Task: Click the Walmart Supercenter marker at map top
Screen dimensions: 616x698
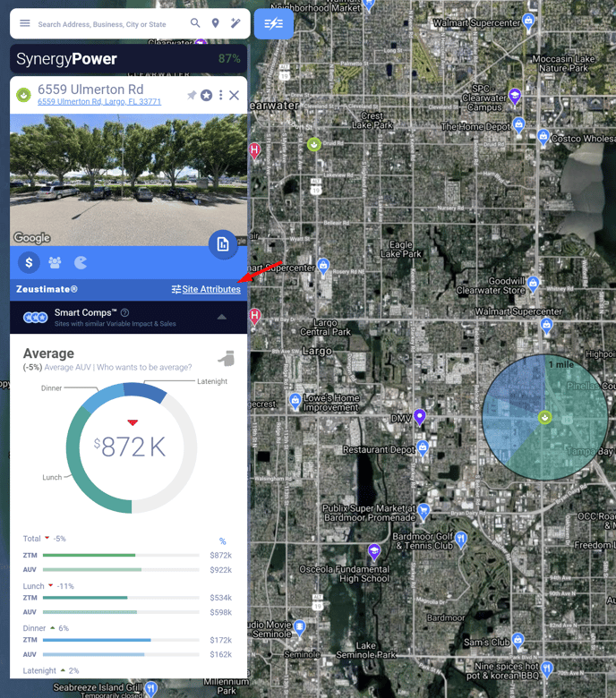Action: coord(528,21)
